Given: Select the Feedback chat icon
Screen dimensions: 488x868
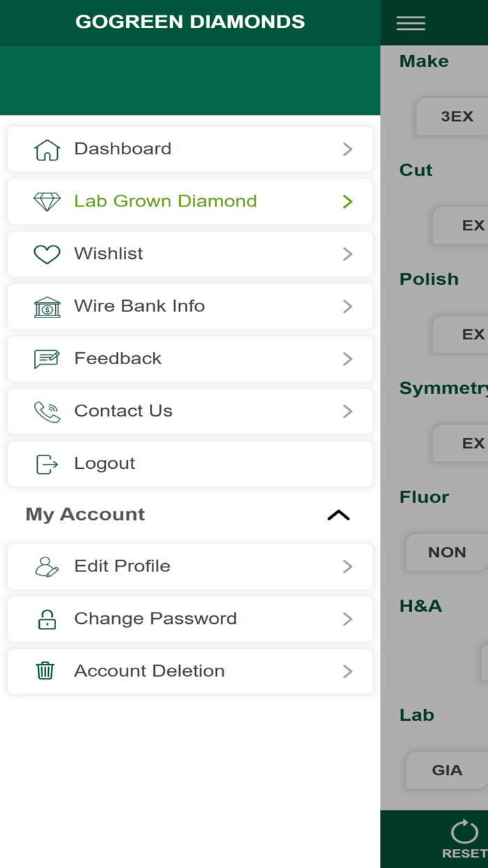Looking at the screenshot, I should tap(46, 358).
